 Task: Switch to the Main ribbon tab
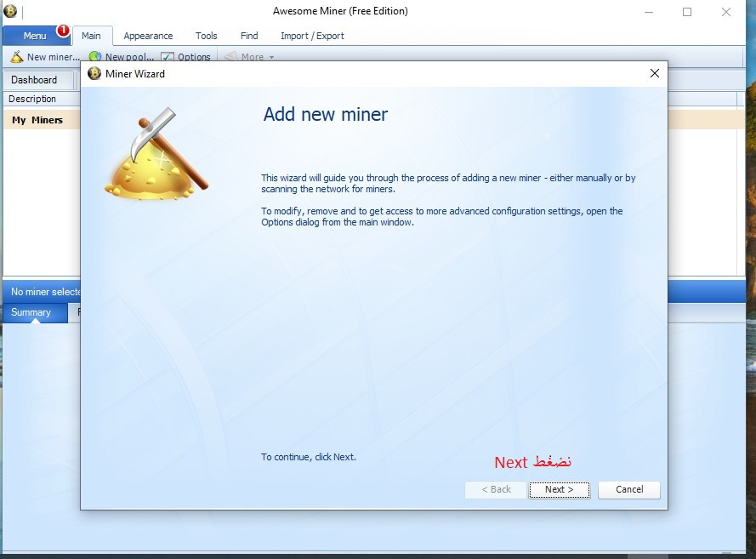coord(91,36)
